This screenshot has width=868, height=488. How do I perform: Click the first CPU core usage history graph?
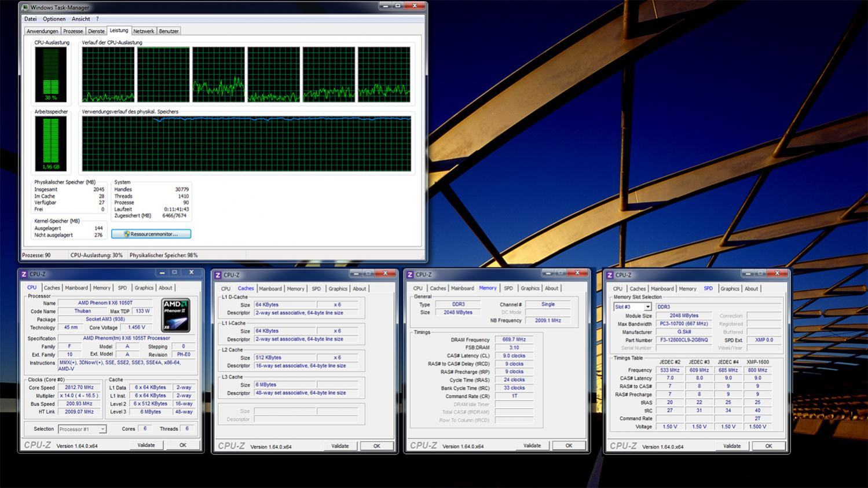pyautogui.click(x=108, y=75)
